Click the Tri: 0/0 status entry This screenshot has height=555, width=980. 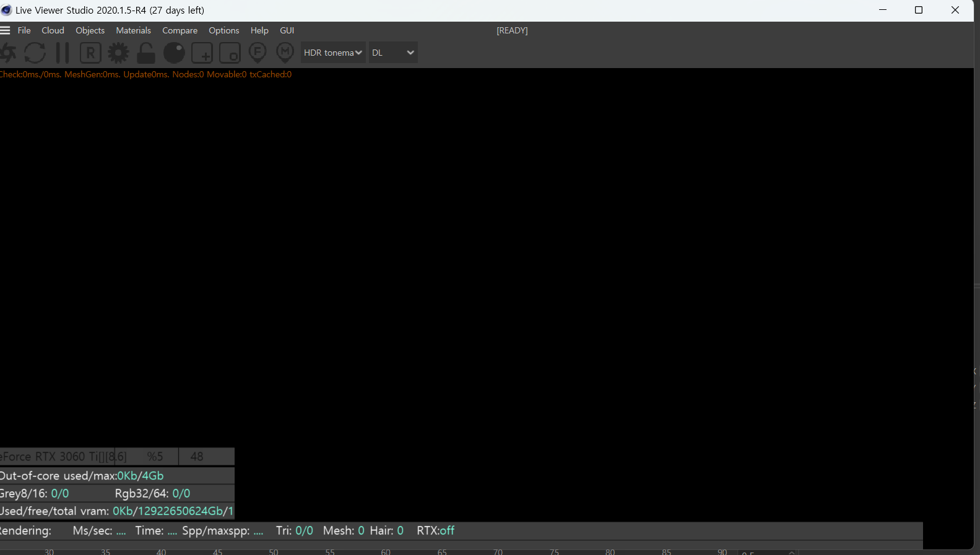coord(295,531)
